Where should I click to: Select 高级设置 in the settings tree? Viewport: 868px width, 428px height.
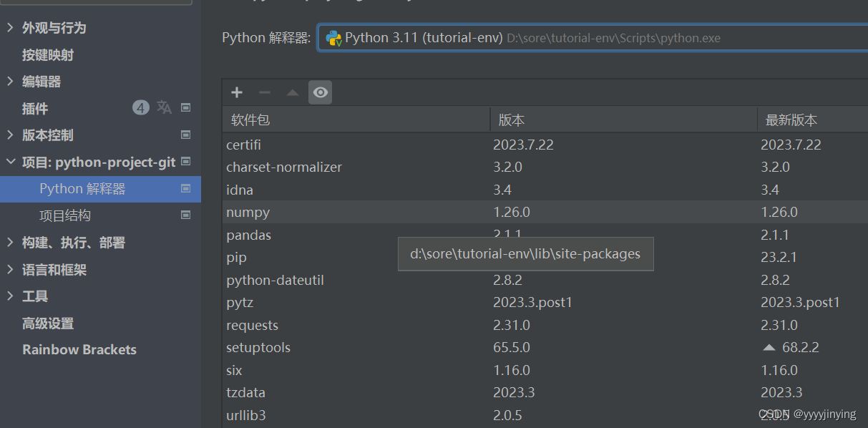point(48,324)
